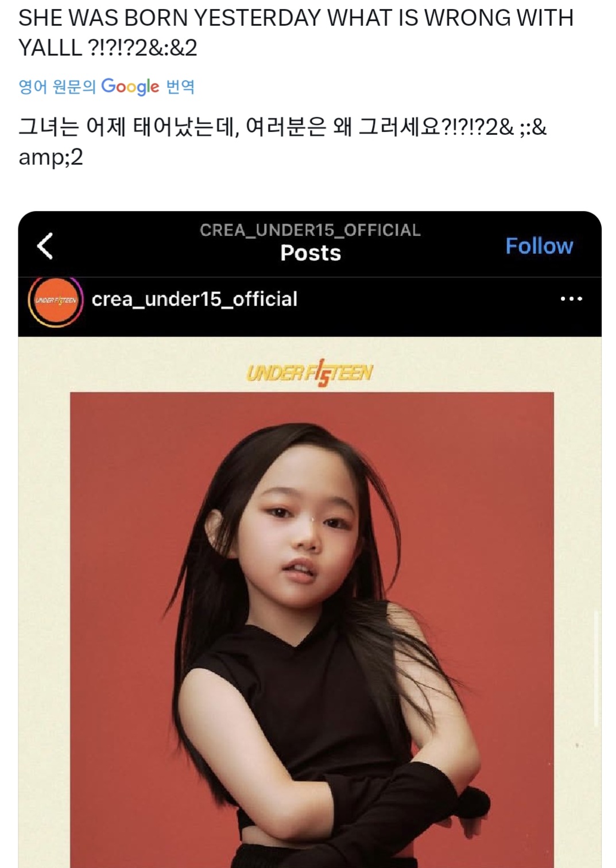The width and height of the screenshot is (616, 868).
Task: Tap the 'YALLL ?!?!??2&:&2' line of the tweet
Action: pos(108,48)
